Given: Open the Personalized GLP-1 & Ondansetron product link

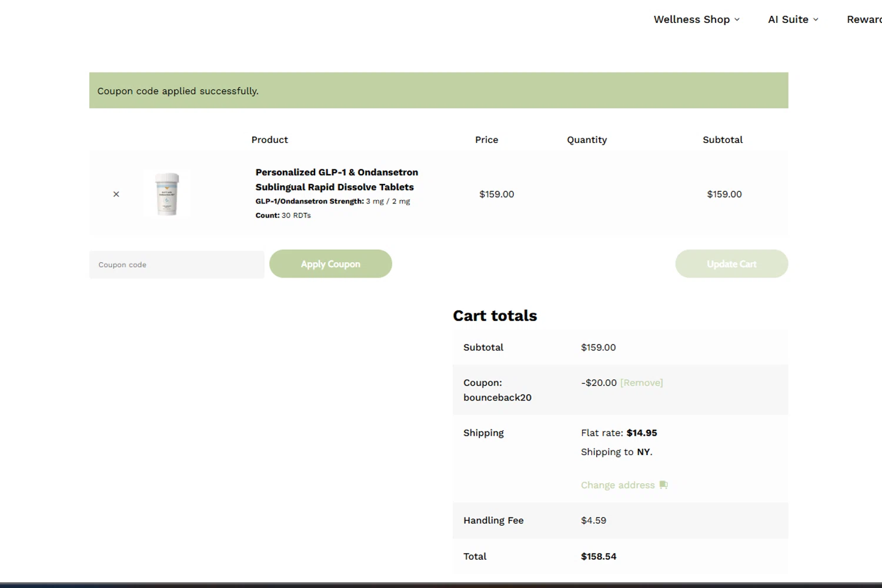Looking at the screenshot, I should point(336,179).
